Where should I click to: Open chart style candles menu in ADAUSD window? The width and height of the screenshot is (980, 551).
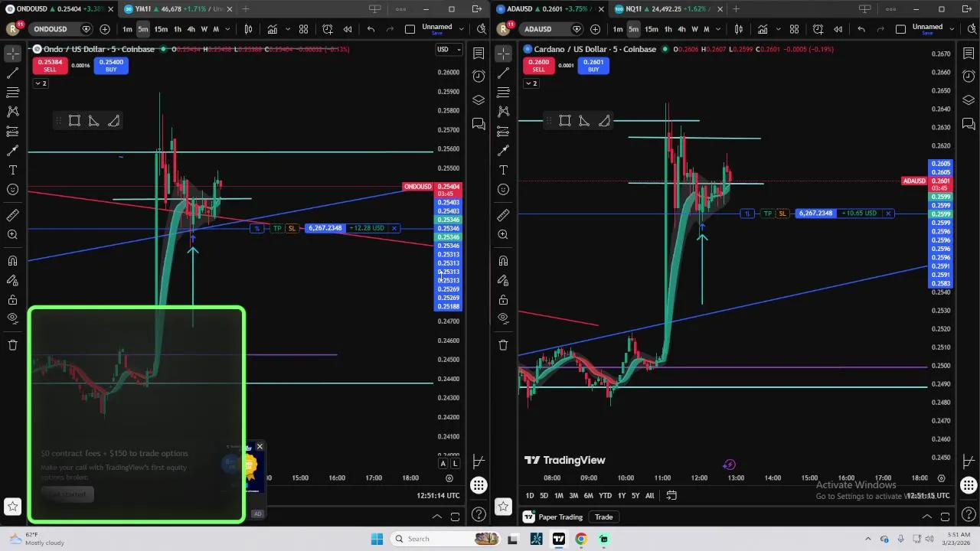[738, 29]
